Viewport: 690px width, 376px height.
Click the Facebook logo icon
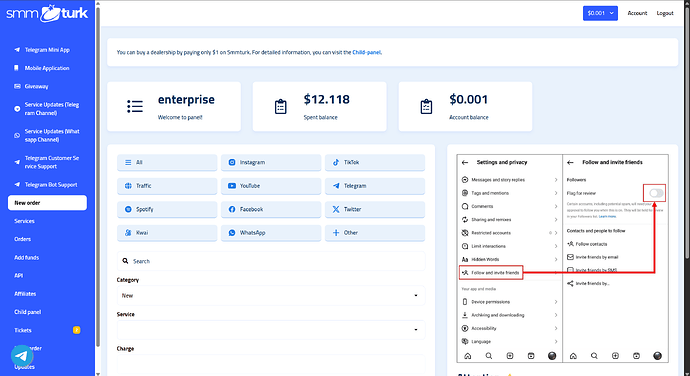[x=232, y=209]
